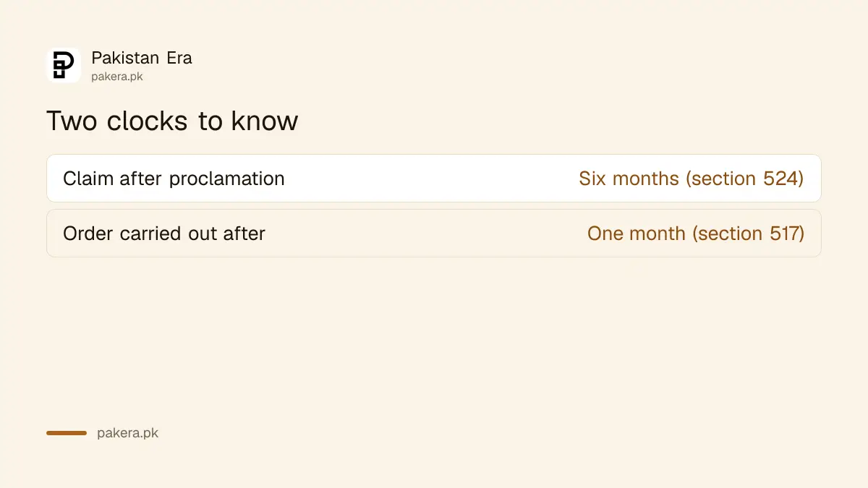Screen dimensions: 868x488
Task: Click the word Era in brand title
Action: coord(179,58)
